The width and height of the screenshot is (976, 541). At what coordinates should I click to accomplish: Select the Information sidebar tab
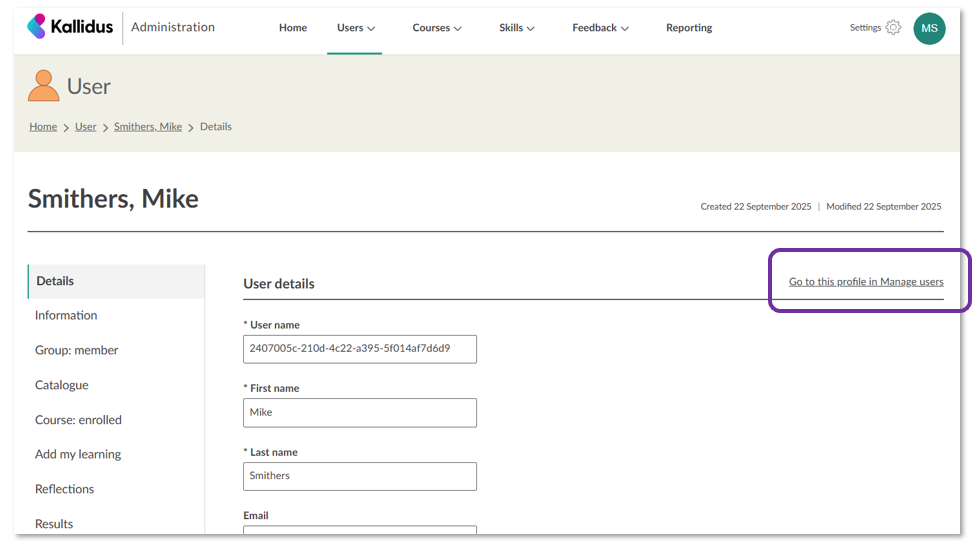pyautogui.click(x=66, y=316)
